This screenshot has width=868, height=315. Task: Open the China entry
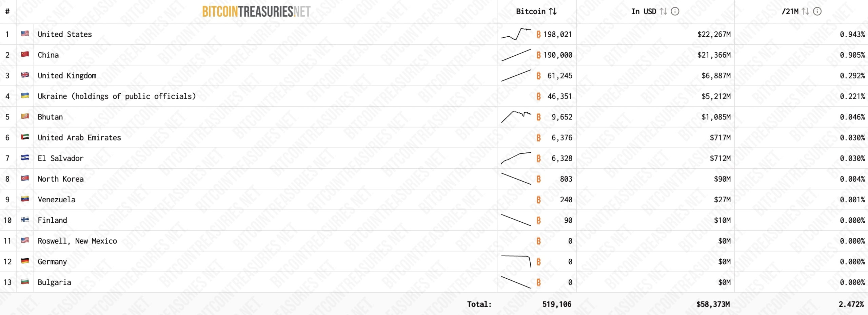click(48, 55)
